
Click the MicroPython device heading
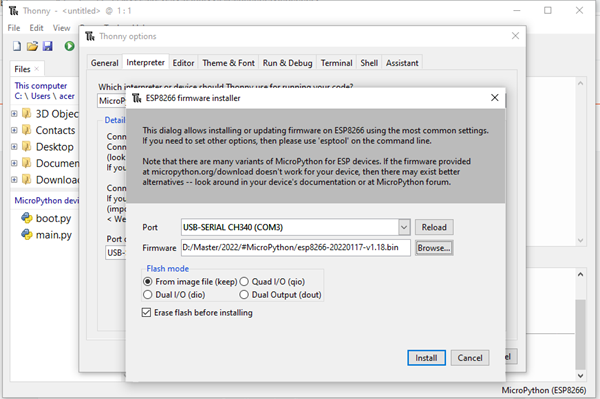point(47,200)
